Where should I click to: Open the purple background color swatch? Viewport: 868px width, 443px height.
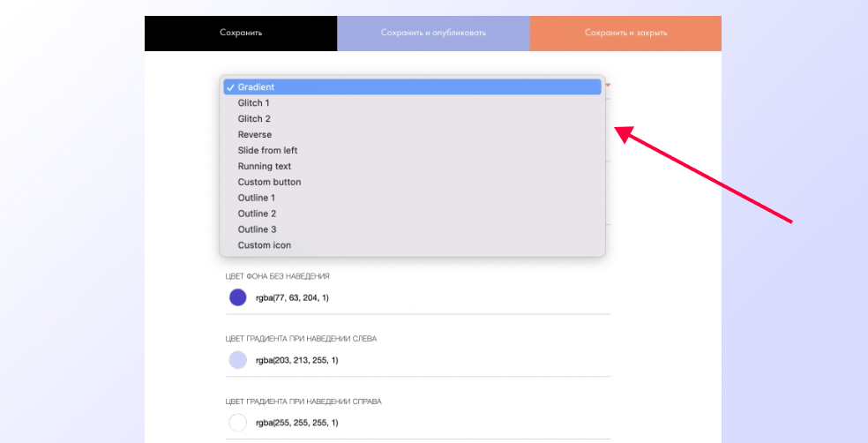[x=238, y=297]
